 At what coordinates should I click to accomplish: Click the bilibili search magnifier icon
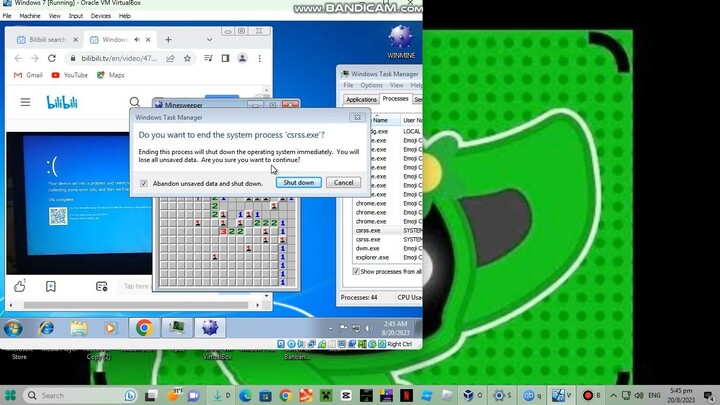click(x=135, y=102)
